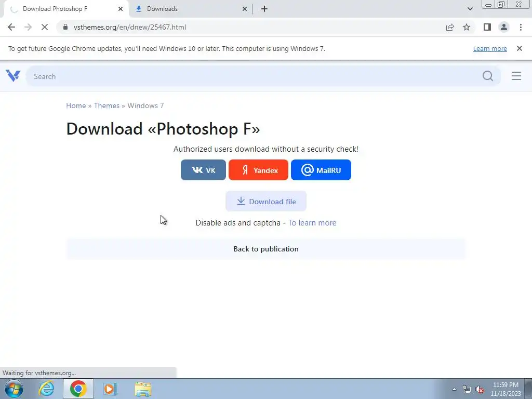Screen dimensions: 532x399
Task: Launch Internet Explorer from taskbar
Action: [46, 389]
